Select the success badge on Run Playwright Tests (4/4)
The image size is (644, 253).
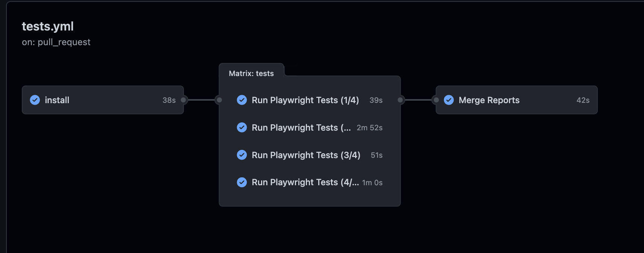click(x=242, y=182)
